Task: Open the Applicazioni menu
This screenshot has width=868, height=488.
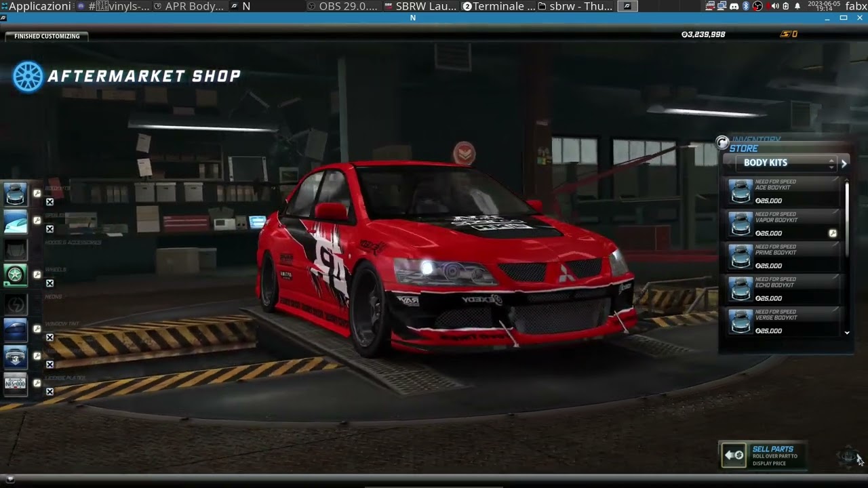Action: click(x=35, y=6)
